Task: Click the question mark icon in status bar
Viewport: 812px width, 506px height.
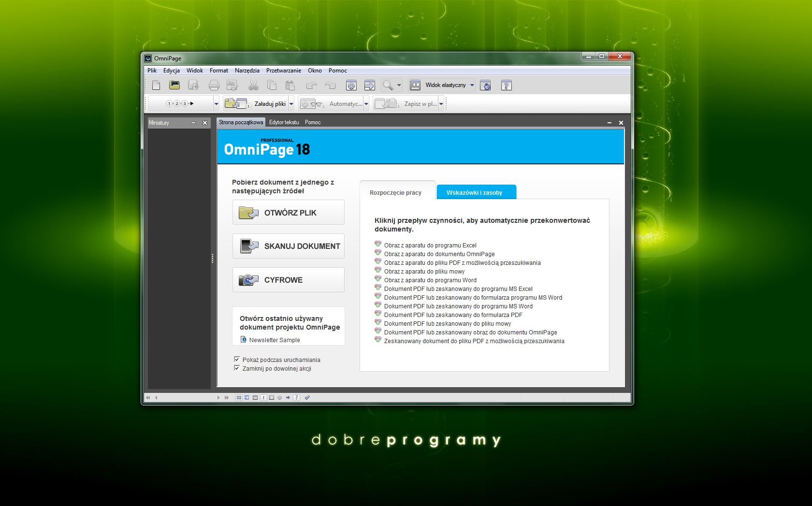Action: coord(296,398)
